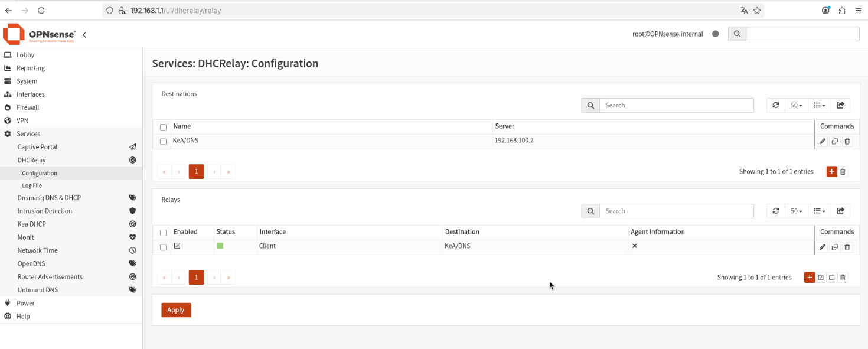The height and width of the screenshot is (349, 868).
Task: Sort relays by Interface column
Action: [x=273, y=232]
